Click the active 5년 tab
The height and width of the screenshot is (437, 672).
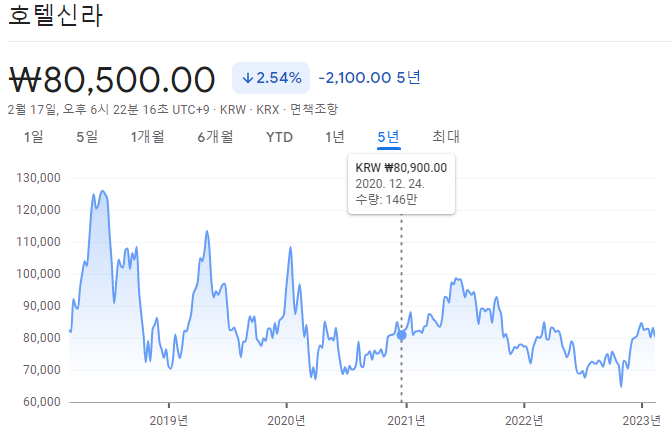pyautogui.click(x=389, y=137)
